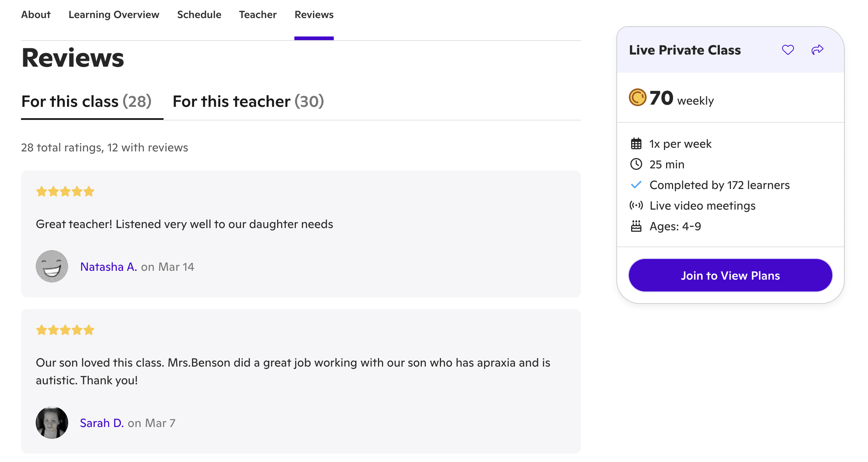The height and width of the screenshot is (462, 868).
Task: Click Natasha A.'s five-star rating
Action: pos(65,191)
